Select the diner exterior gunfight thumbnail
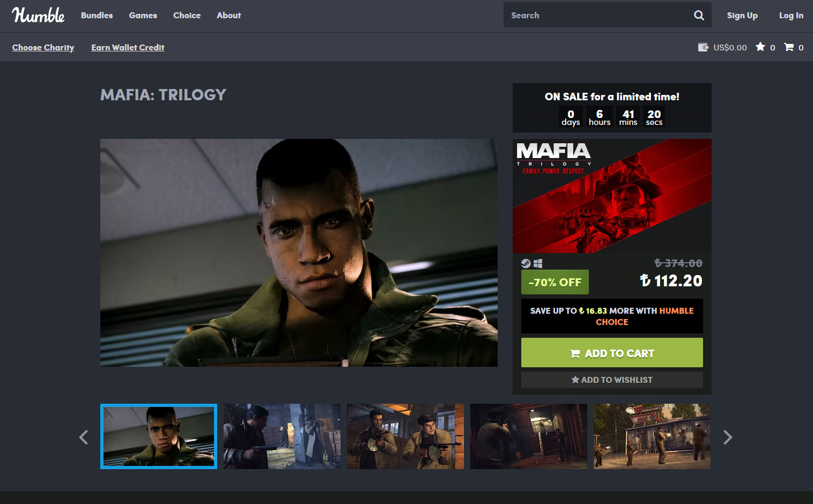 (652, 436)
